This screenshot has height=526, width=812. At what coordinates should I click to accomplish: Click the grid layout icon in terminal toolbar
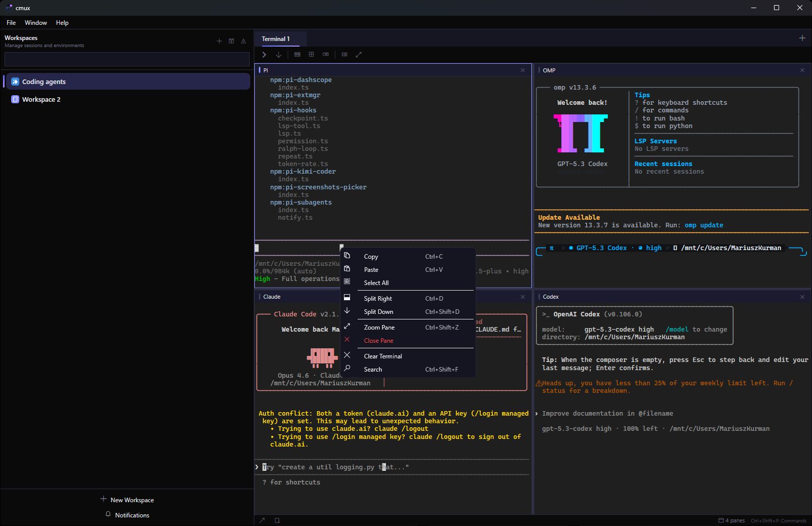click(312, 54)
